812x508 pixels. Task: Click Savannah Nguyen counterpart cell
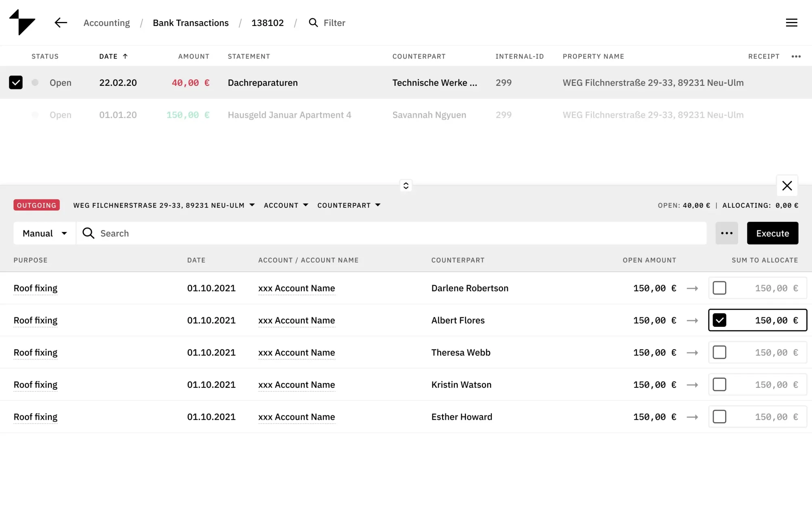pyautogui.click(x=429, y=115)
